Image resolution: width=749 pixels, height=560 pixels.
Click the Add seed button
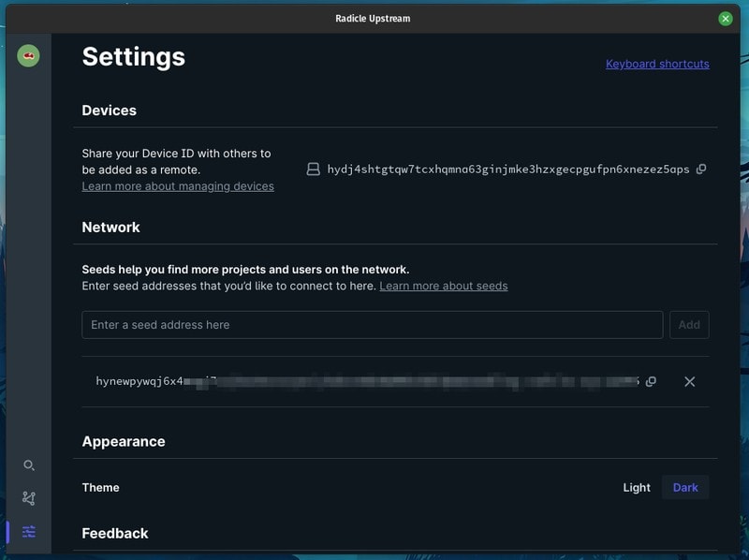pyautogui.click(x=689, y=325)
